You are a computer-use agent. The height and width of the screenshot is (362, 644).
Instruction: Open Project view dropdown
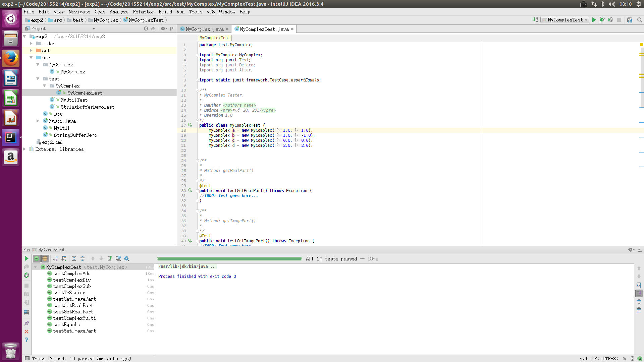coord(94,29)
